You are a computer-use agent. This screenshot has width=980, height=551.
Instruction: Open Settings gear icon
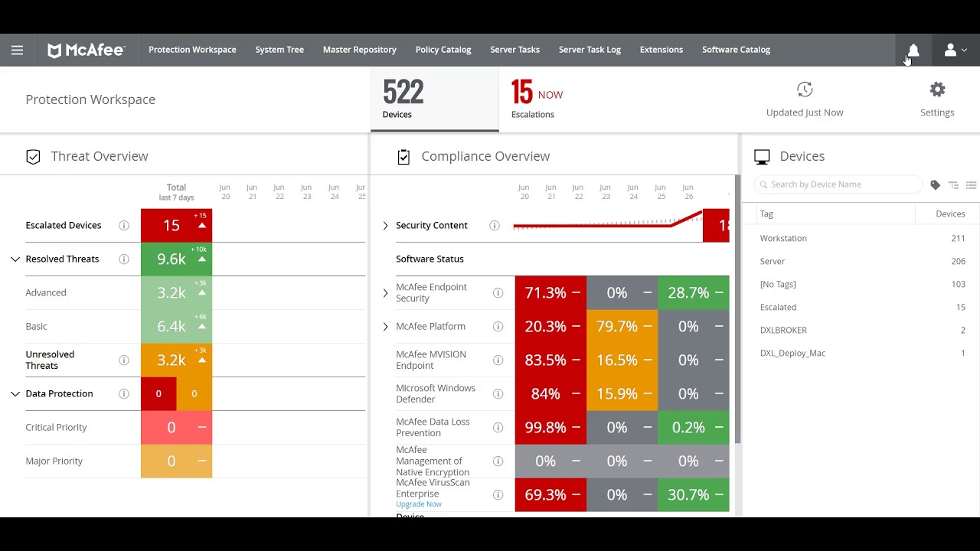pyautogui.click(x=937, y=90)
